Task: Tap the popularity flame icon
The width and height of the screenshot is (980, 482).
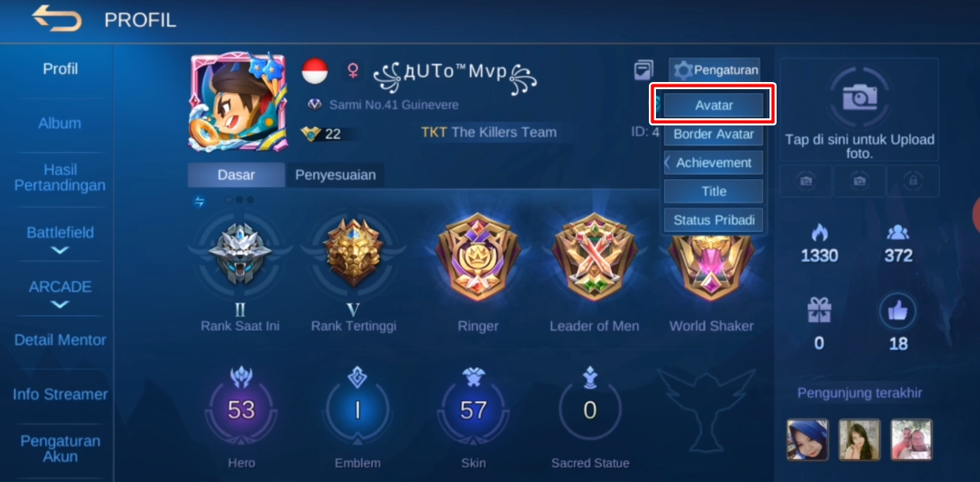Action: pos(819,233)
